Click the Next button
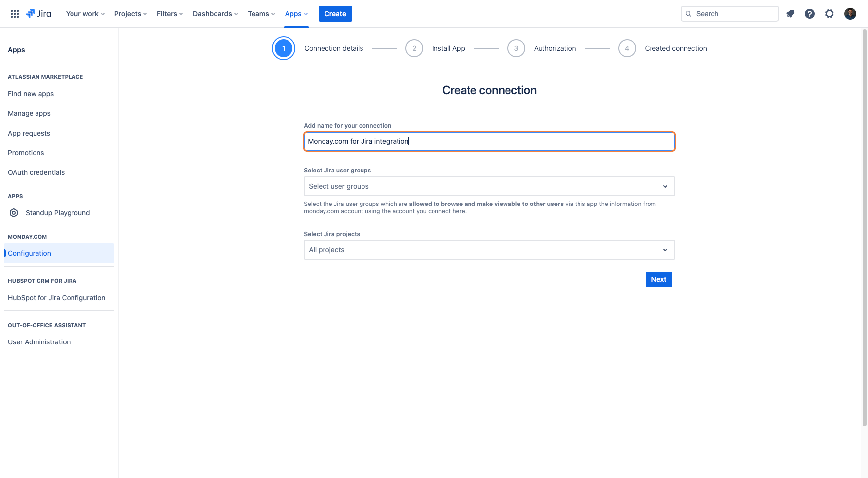868x478 pixels. point(659,279)
